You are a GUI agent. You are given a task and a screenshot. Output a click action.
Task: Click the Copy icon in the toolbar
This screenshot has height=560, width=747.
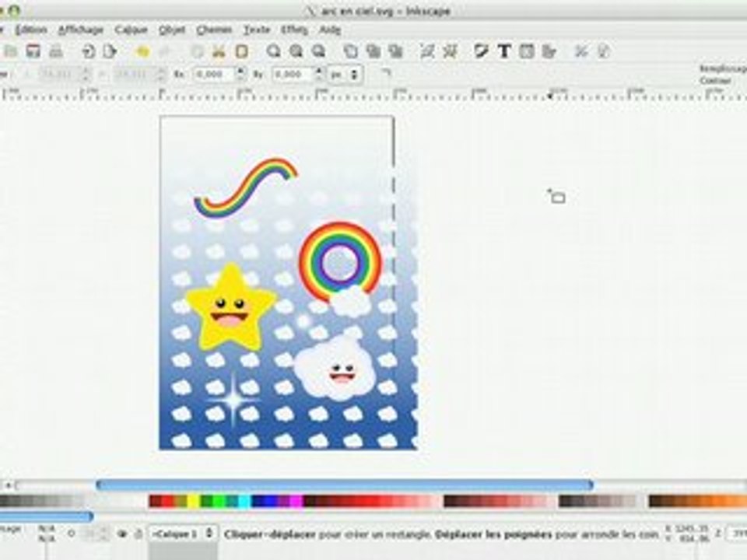click(x=196, y=51)
